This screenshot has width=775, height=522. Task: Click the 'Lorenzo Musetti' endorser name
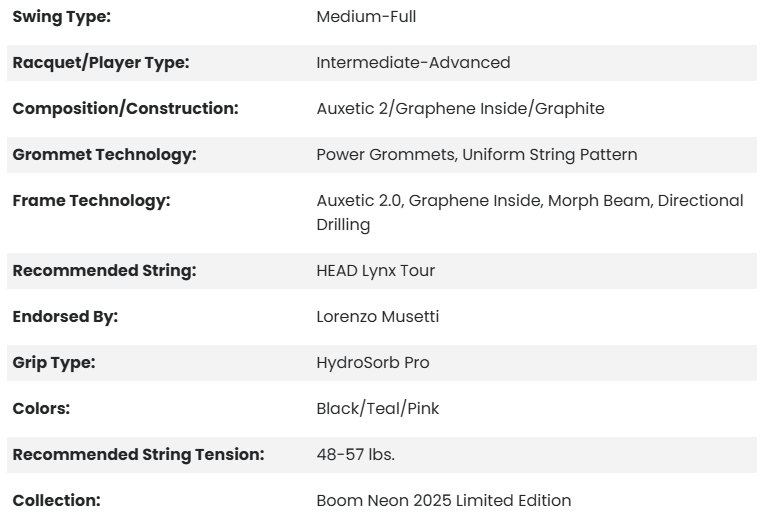pyautogui.click(x=377, y=317)
